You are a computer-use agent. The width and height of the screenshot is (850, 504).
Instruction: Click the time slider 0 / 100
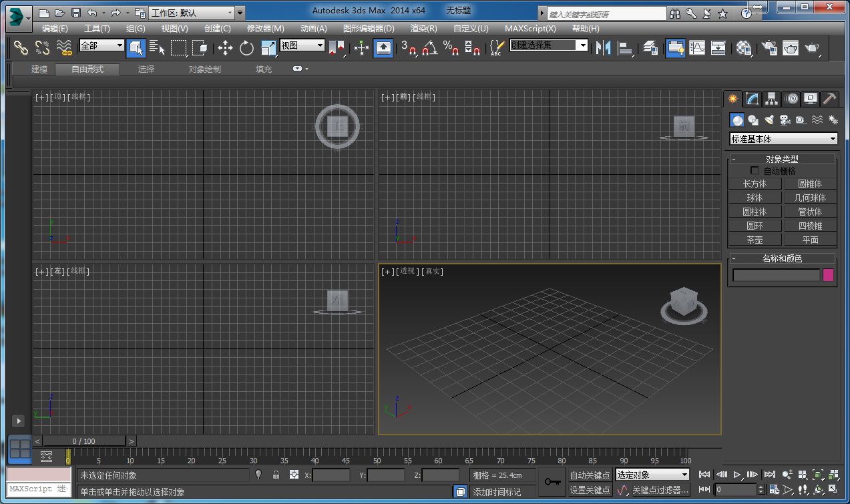(84, 441)
